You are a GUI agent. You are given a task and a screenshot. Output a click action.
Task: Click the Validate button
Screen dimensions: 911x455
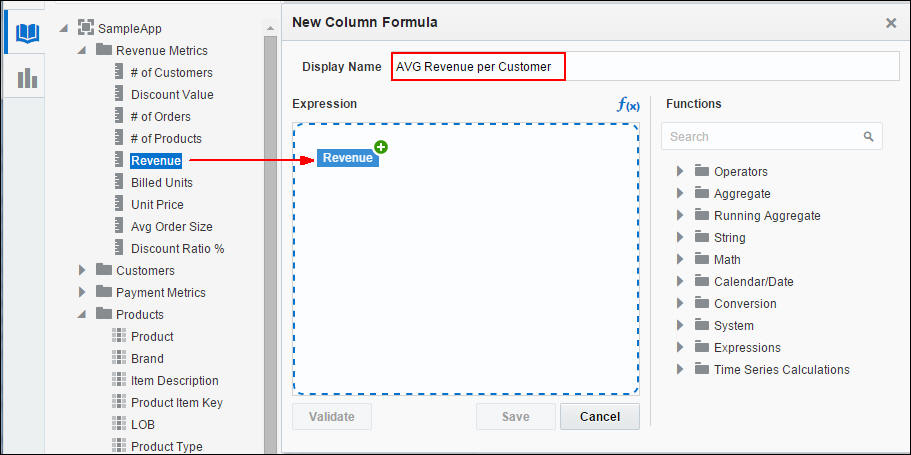pos(331,416)
